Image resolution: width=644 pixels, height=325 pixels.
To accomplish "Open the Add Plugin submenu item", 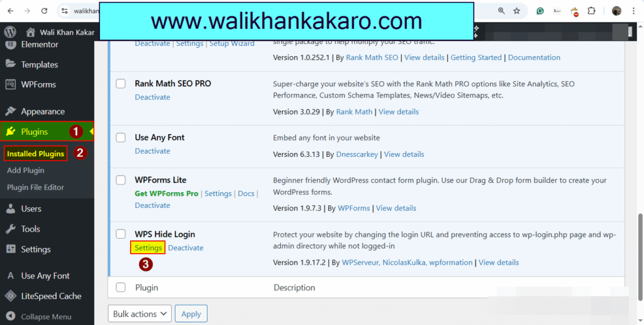I will [25, 170].
